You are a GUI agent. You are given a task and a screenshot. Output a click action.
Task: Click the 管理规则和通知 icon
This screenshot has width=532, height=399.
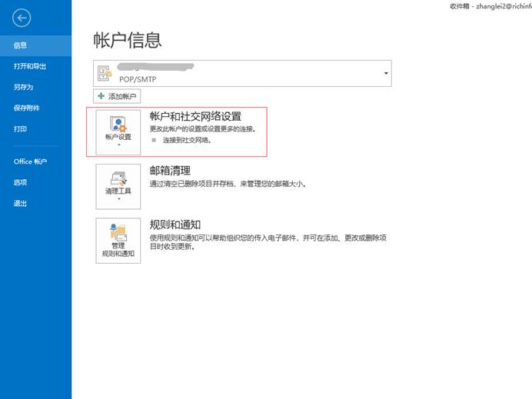(118, 232)
